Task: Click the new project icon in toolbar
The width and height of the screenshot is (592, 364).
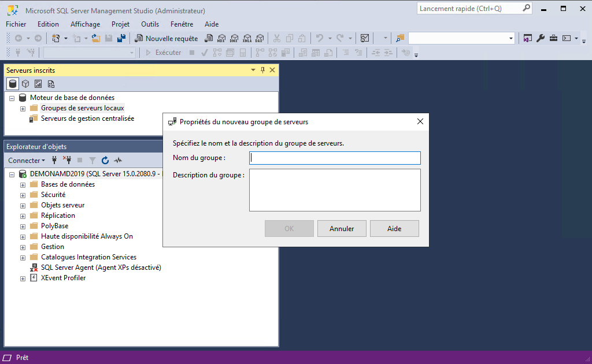Action: pyautogui.click(x=56, y=38)
